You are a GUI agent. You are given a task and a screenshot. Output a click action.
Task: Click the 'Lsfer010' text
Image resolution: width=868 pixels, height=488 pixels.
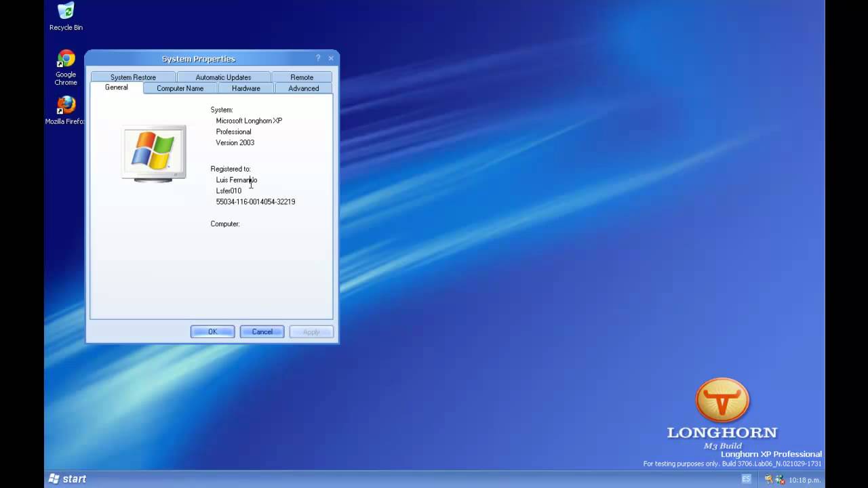(x=229, y=190)
